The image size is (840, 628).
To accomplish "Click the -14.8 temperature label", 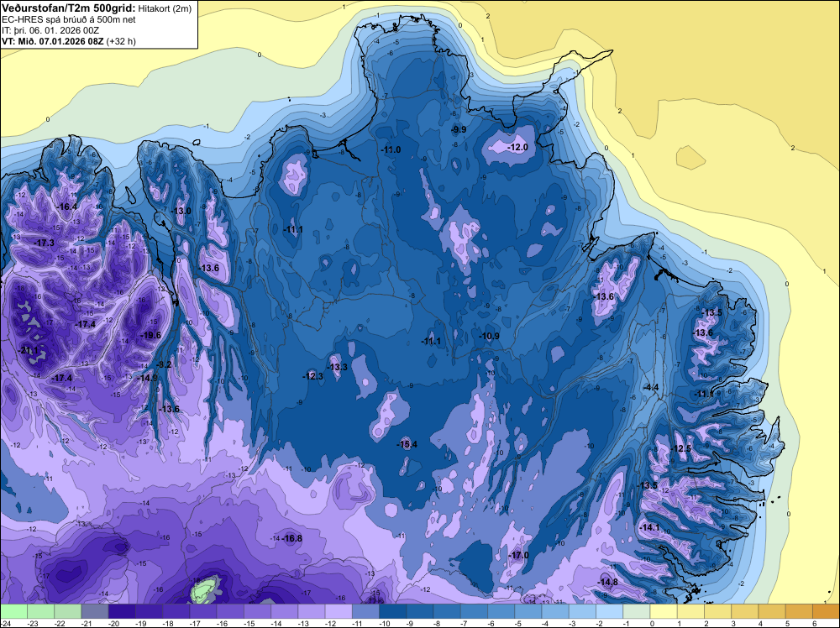I will (x=608, y=582).
